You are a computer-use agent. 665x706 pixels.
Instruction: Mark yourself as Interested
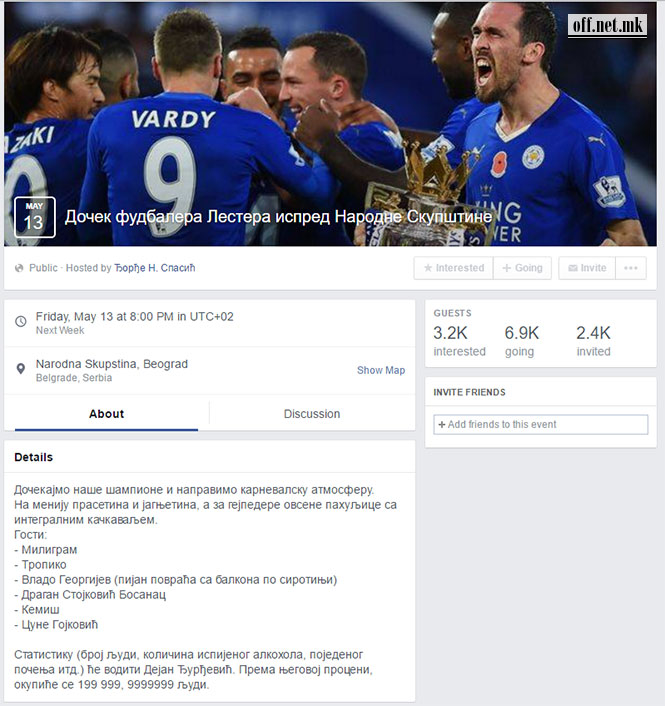point(453,268)
